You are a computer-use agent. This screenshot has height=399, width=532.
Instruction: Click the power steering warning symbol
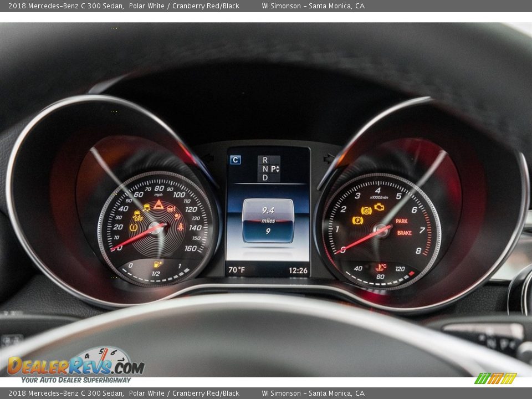point(171,209)
